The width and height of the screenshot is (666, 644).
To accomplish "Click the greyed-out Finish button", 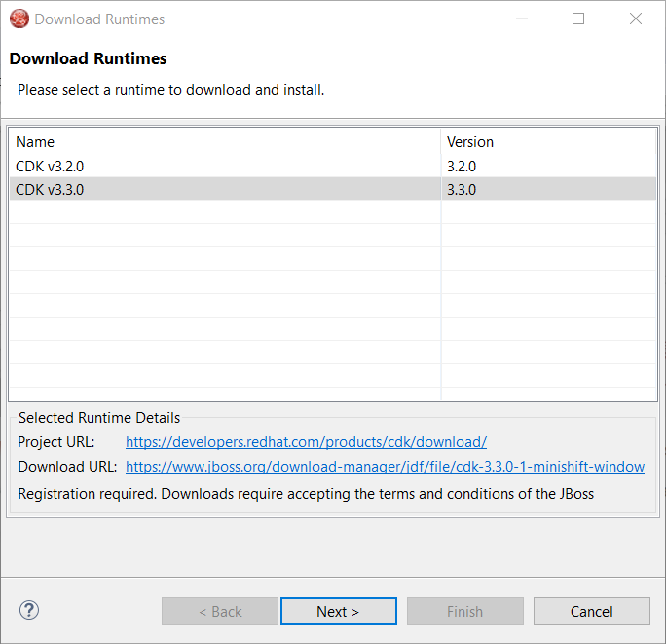I will (x=464, y=611).
